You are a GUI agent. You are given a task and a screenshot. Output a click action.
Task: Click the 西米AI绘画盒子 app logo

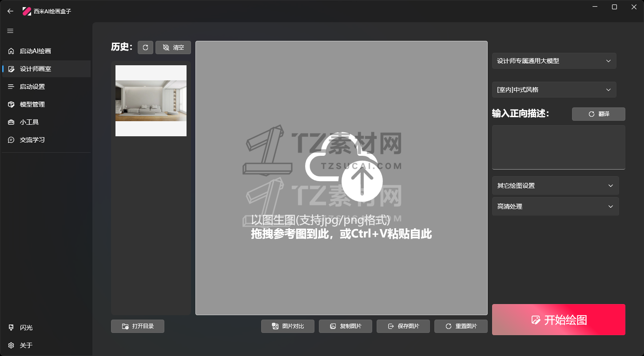pyautogui.click(x=27, y=11)
